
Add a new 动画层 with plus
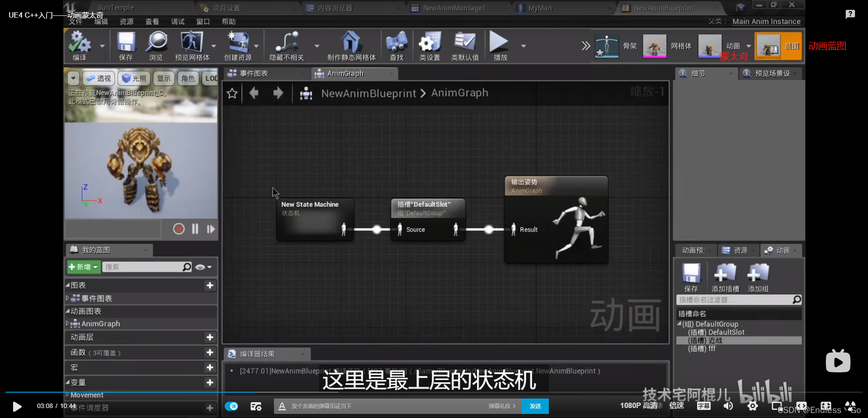click(x=210, y=337)
